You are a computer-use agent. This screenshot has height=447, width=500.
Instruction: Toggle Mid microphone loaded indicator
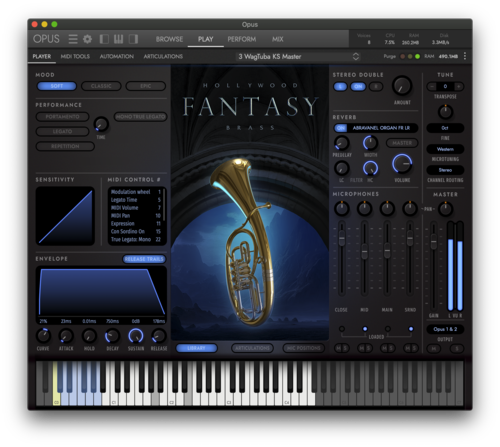(x=365, y=329)
